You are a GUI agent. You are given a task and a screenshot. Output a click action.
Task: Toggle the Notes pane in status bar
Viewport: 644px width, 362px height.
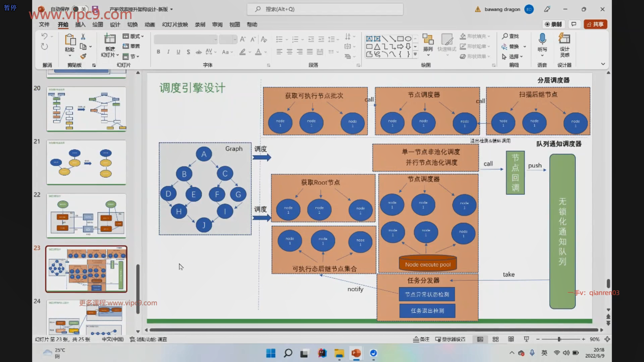pyautogui.click(x=421, y=339)
